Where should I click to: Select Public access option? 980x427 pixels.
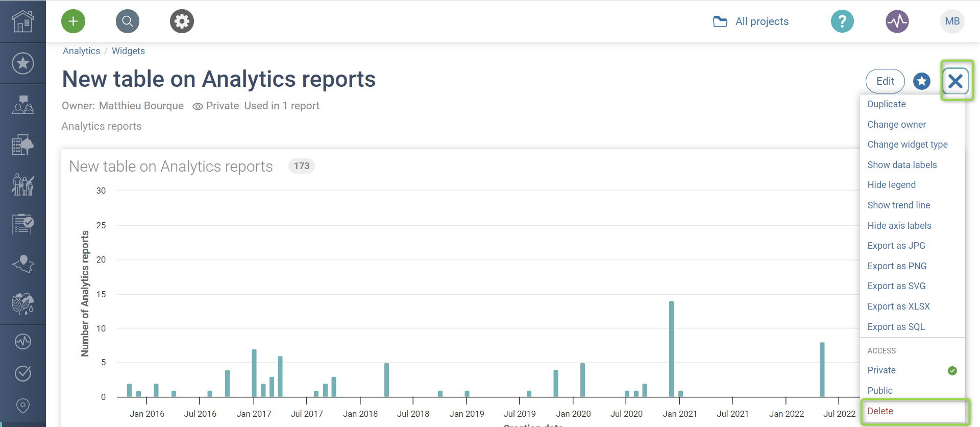[880, 391]
